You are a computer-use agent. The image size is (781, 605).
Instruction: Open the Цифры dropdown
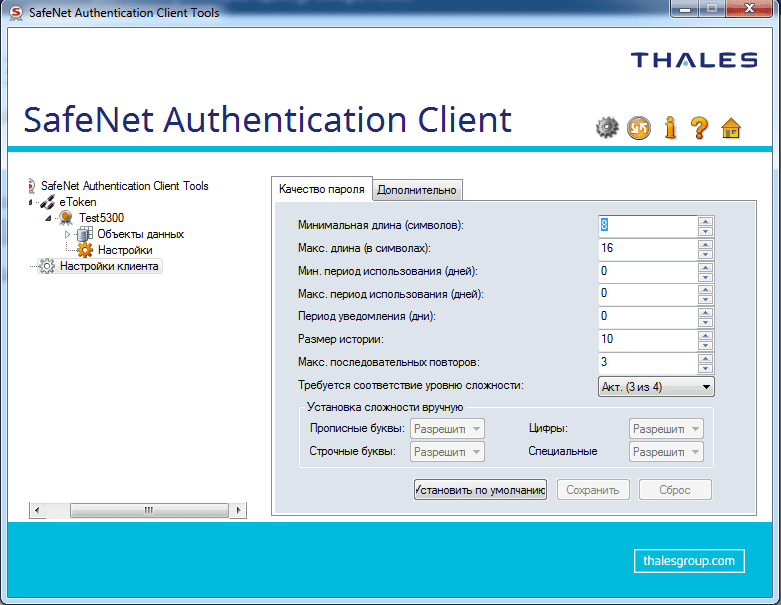click(666, 429)
